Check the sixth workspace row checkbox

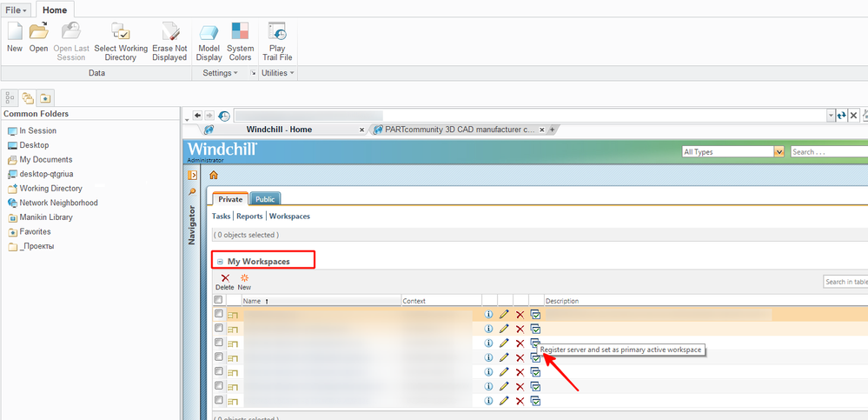pyautogui.click(x=219, y=385)
